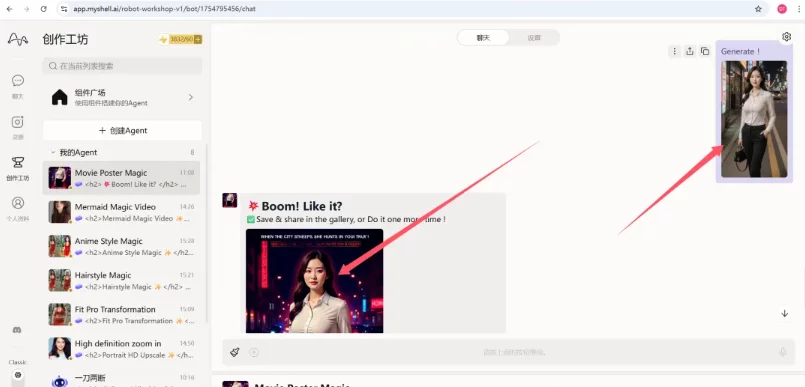This screenshot has height=387, width=805.
Task: Switch to the 聊天 tab
Action: [x=483, y=37]
